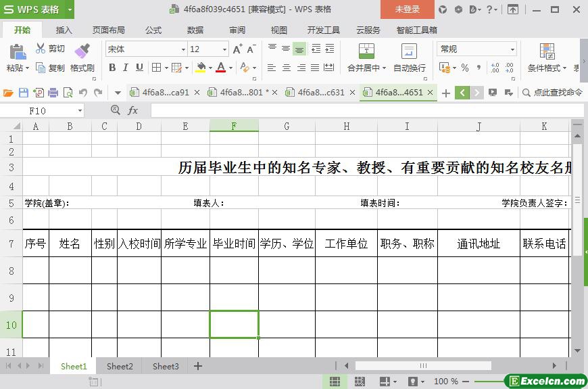
Task: Click the redo arrow icon
Action: click(98, 93)
